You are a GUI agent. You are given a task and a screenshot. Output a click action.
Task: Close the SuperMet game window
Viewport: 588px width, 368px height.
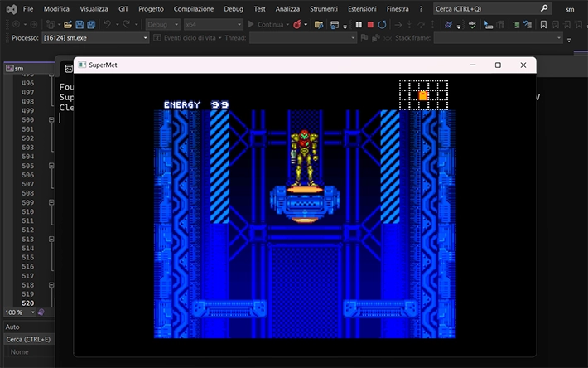[x=523, y=65]
